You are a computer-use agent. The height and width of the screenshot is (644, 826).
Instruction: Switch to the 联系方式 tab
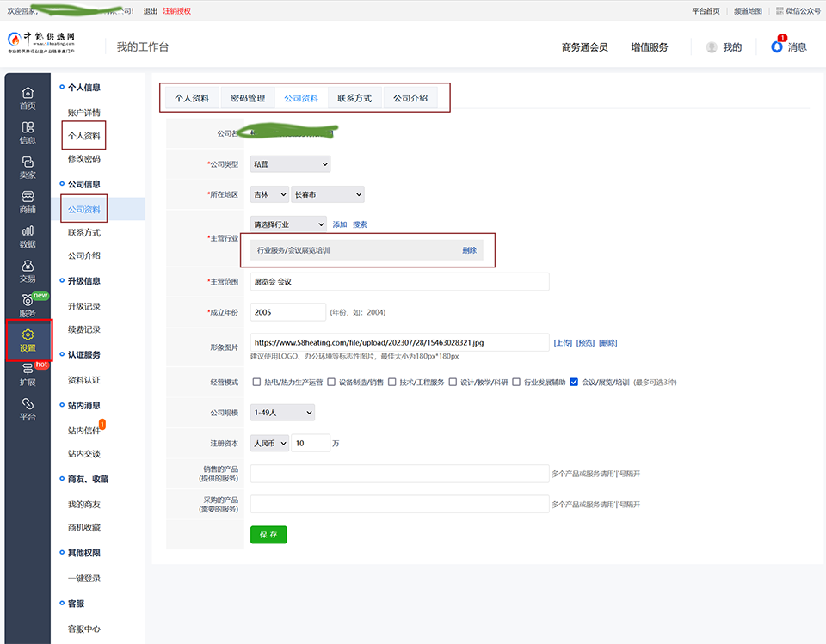pos(354,98)
